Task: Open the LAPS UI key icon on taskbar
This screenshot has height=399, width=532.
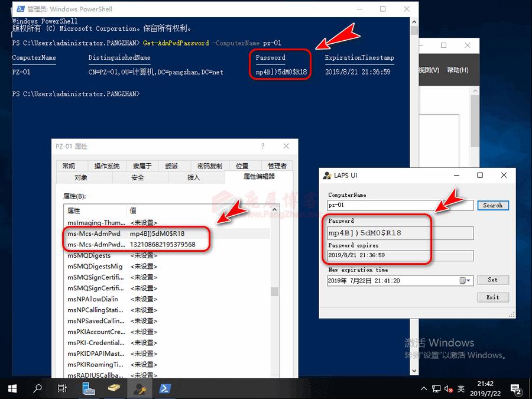Action: pos(140,388)
